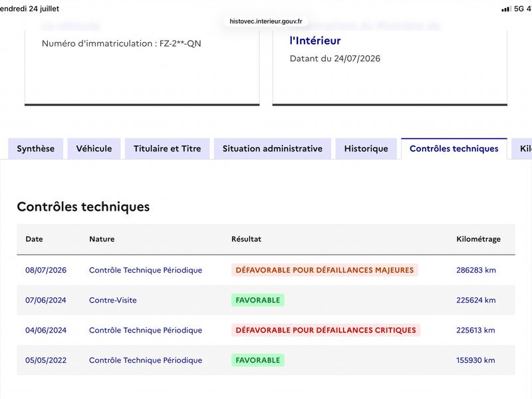The width and height of the screenshot is (532, 399).
Task: Select the date 04/06/2024
Action: tap(46, 330)
